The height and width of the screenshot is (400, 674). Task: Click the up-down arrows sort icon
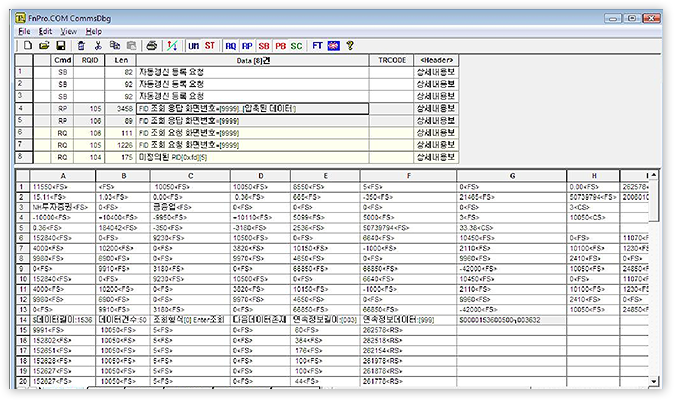[172, 46]
